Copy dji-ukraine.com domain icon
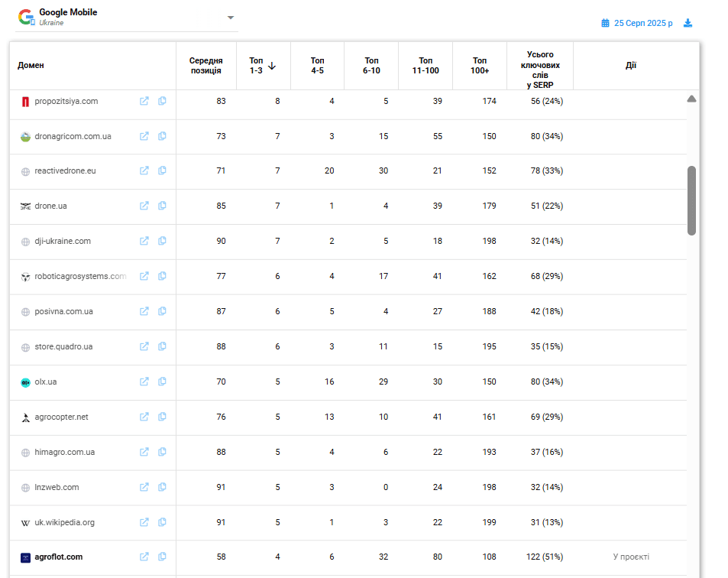The height and width of the screenshot is (578, 728). tap(162, 241)
